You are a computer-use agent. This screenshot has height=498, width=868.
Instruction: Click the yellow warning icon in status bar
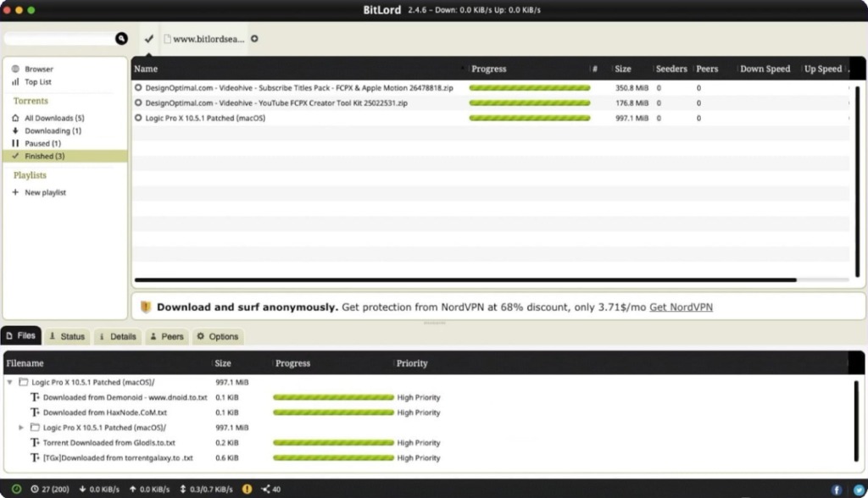point(247,490)
